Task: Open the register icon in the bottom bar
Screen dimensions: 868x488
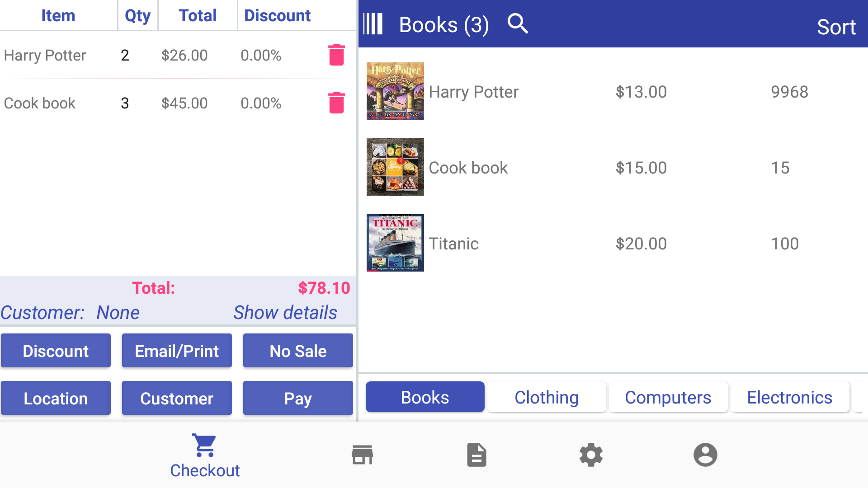Action: [x=362, y=455]
